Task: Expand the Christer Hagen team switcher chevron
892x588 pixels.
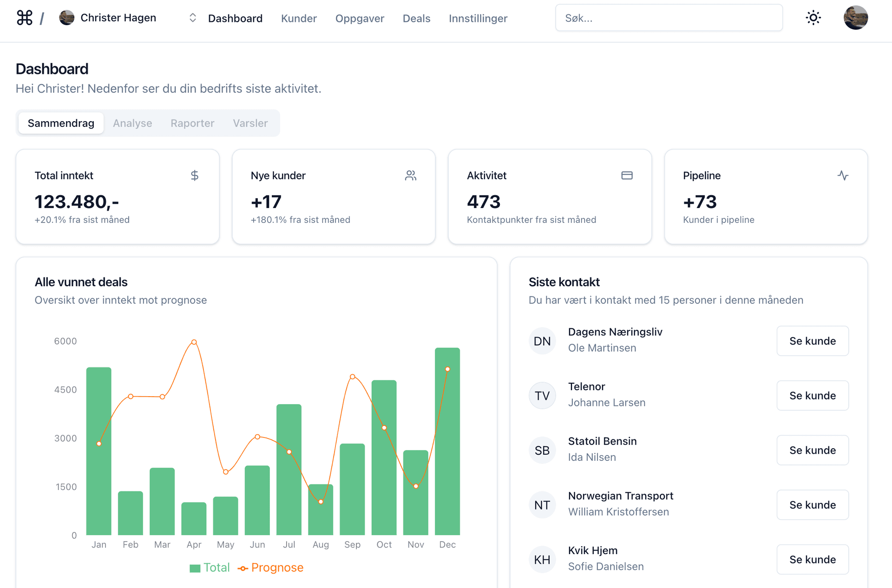Action: (x=193, y=18)
